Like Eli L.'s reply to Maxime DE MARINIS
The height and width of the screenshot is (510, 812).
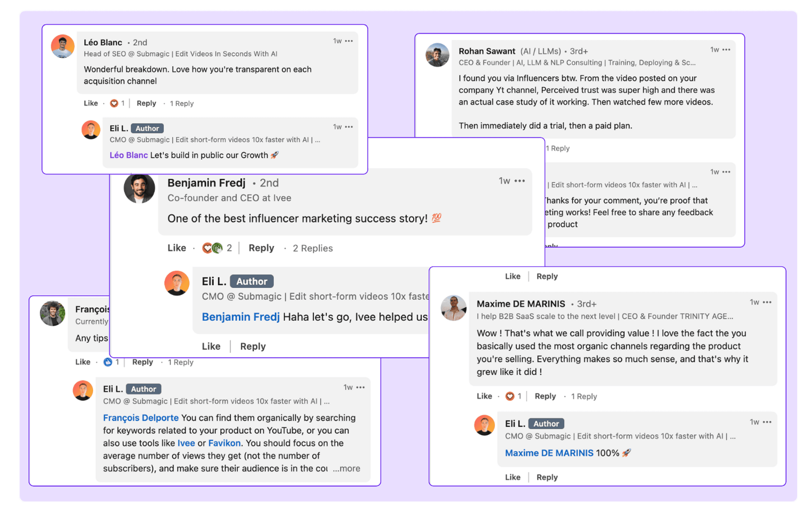[513, 477]
